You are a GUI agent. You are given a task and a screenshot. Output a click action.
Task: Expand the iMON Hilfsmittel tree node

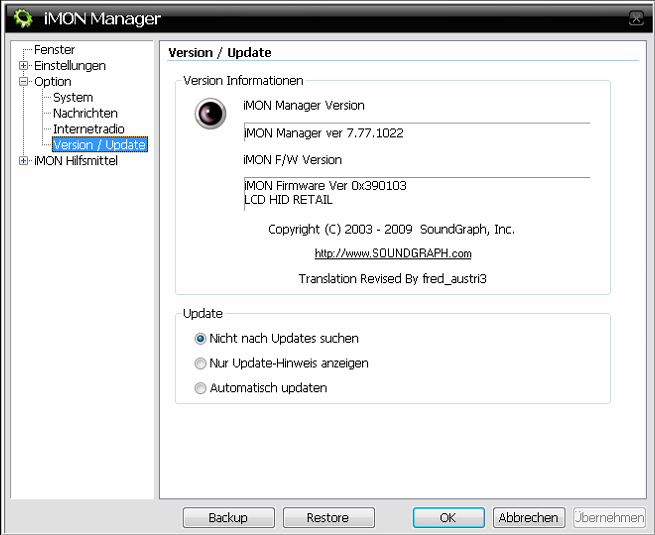[x=24, y=161]
